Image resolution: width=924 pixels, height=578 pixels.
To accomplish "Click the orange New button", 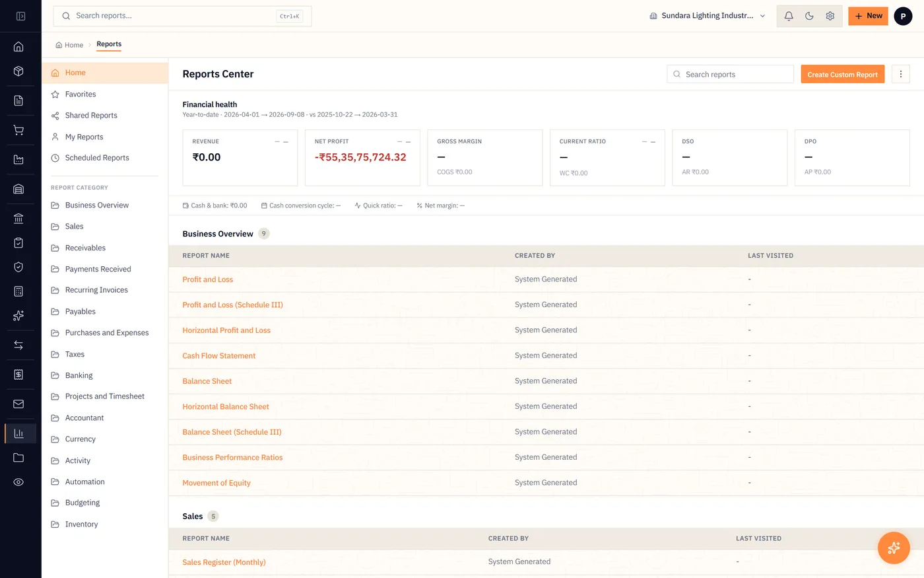I will coord(868,16).
